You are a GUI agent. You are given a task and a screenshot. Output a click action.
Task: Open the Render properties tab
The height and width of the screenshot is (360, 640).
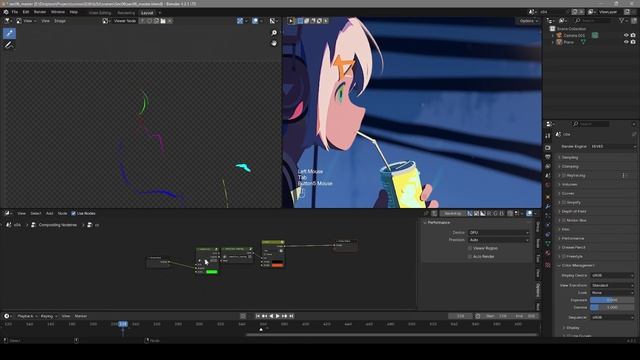548,147
